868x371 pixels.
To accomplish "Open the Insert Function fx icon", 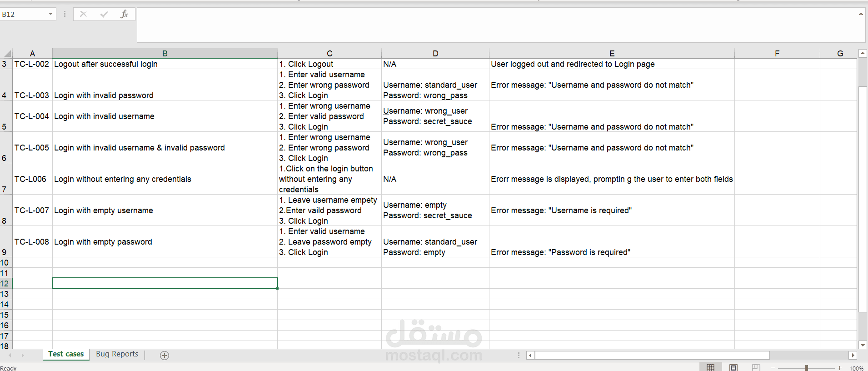I will (x=124, y=14).
